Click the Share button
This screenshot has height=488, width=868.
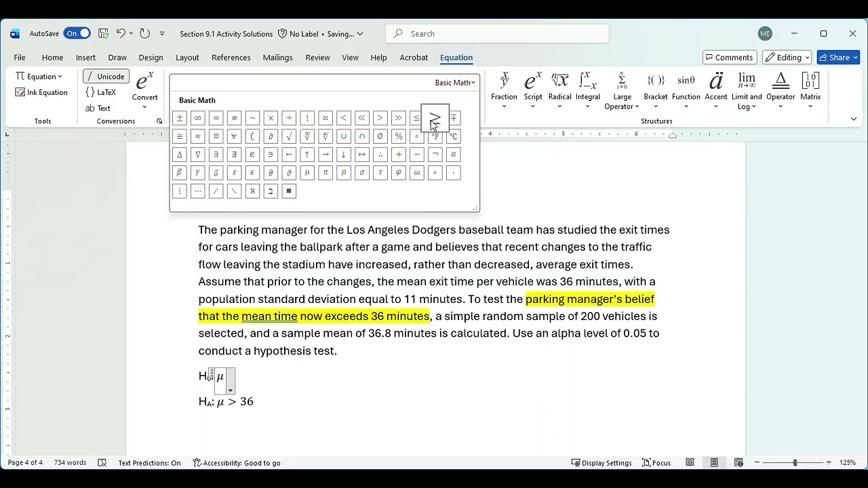coord(838,58)
